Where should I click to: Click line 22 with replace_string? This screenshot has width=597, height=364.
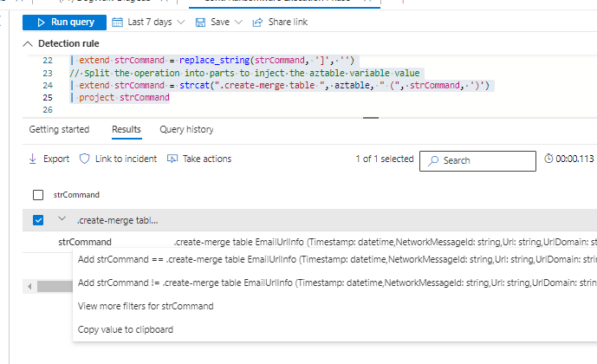(x=212, y=60)
